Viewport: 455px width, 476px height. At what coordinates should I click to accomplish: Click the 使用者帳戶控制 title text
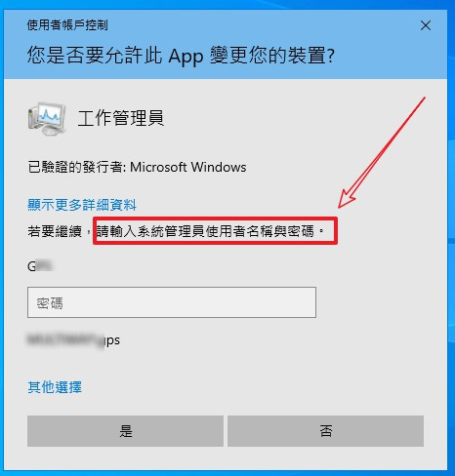(x=67, y=25)
